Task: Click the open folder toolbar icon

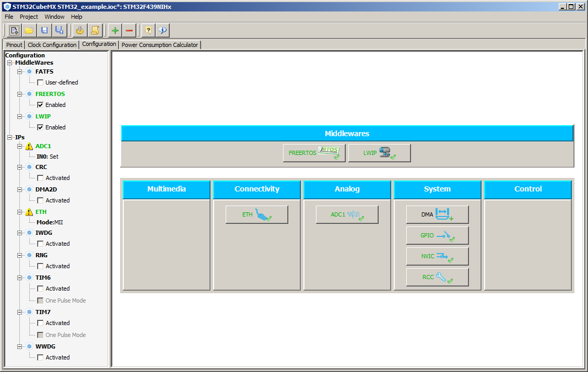Action: [29, 30]
